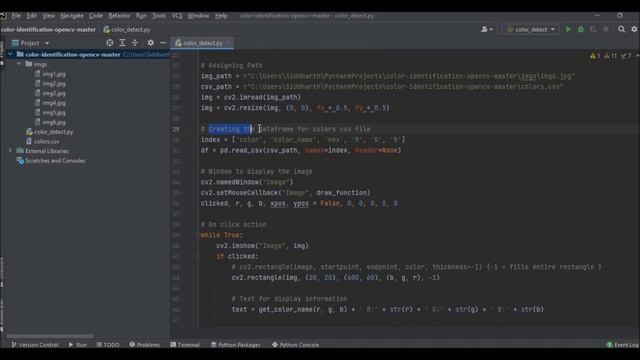Click 'cv2.namedWindow' code line
Viewport: 640px width, 360px height.
(x=247, y=182)
